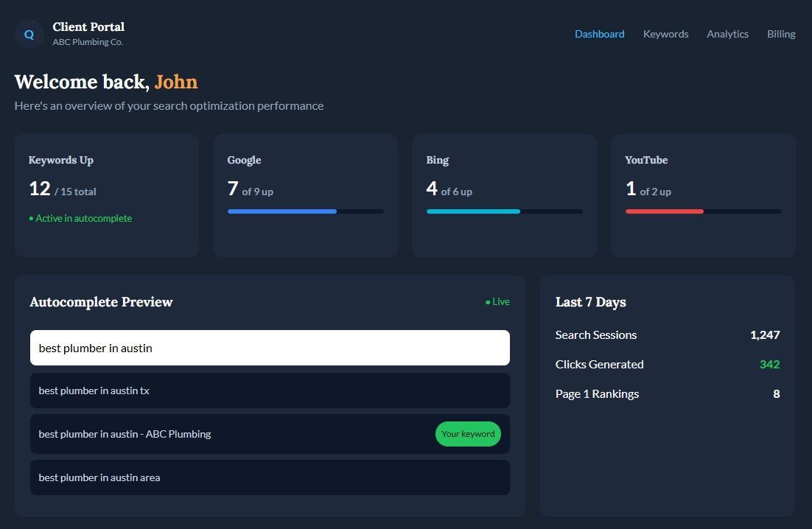This screenshot has height=529, width=812.
Task: Click the YouTube progress bar
Action: tap(703, 211)
